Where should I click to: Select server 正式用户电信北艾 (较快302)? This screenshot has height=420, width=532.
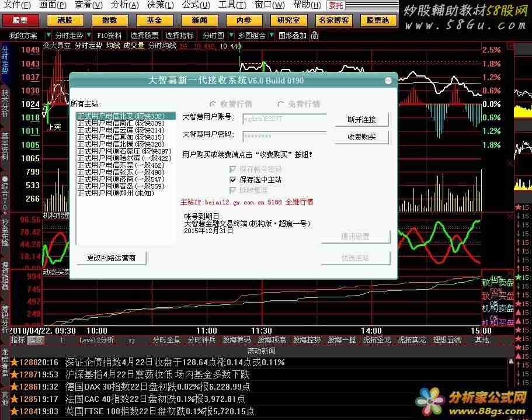coord(126,116)
